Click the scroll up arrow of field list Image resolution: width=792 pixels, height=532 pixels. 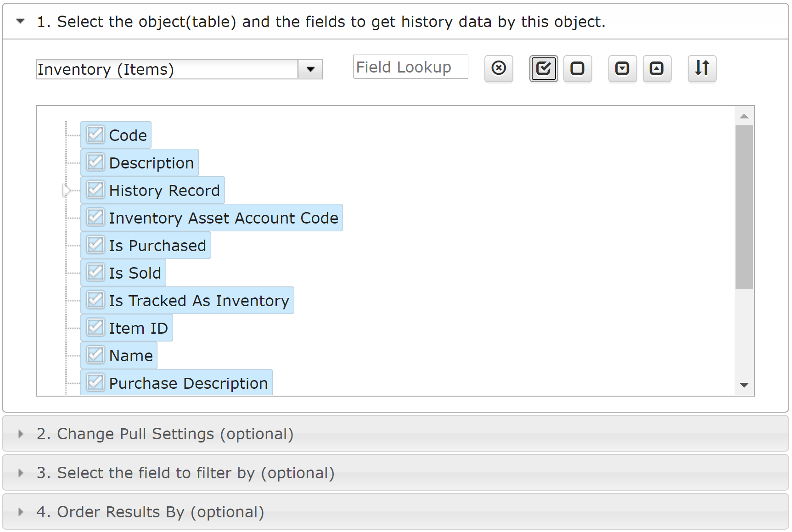click(x=744, y=116)
